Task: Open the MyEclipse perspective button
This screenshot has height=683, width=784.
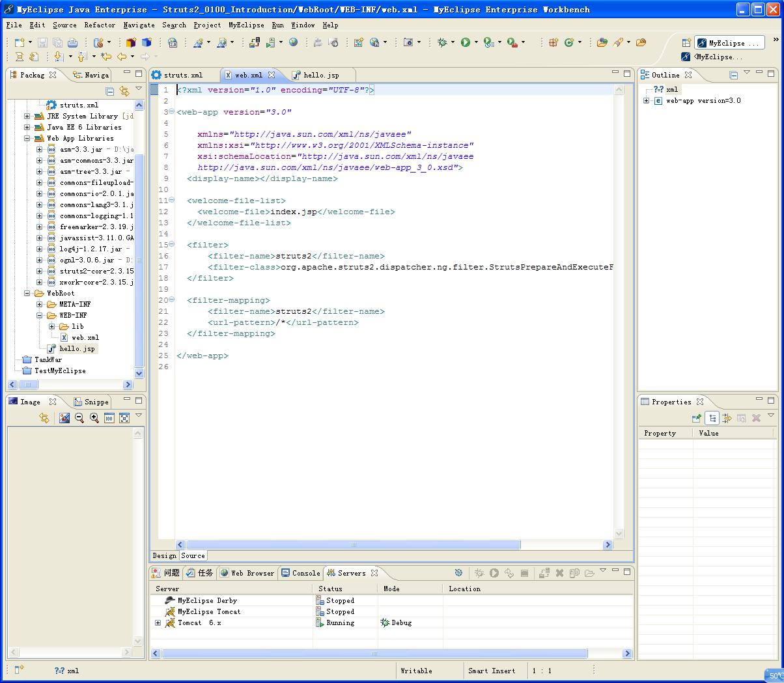Action: coord(728,43)
